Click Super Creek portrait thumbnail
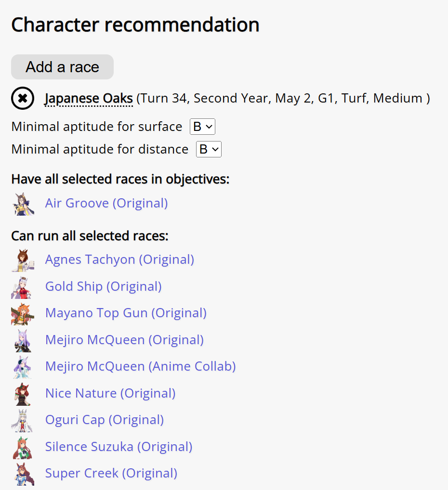Image resolution: width=448 pixels, height=490 pixels. [23, 474]
